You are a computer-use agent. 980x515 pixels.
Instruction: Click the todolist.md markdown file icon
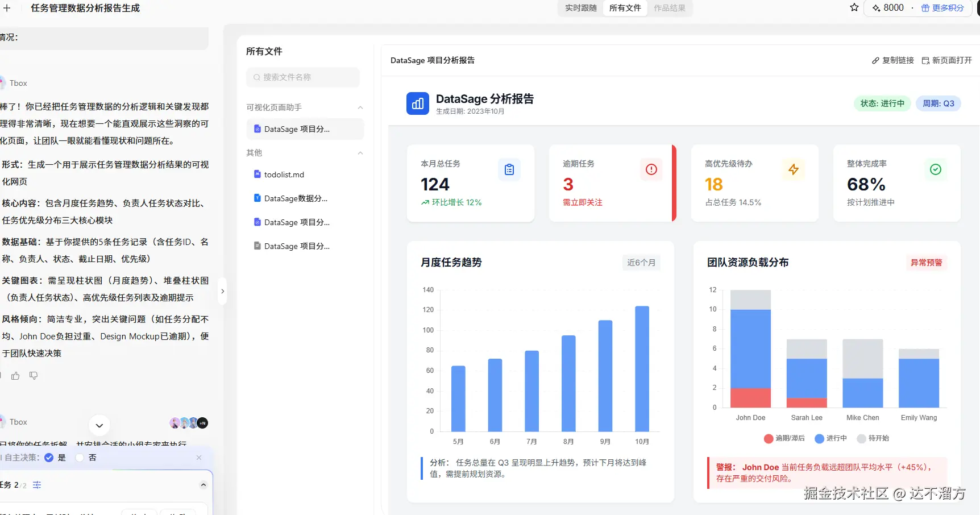click(257, 174)
